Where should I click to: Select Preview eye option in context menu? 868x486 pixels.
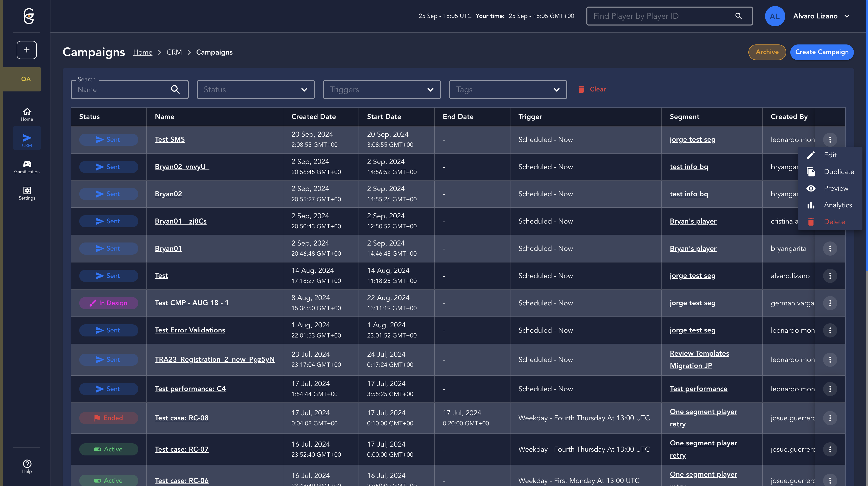pyautogui.click(x=836, y=188)
